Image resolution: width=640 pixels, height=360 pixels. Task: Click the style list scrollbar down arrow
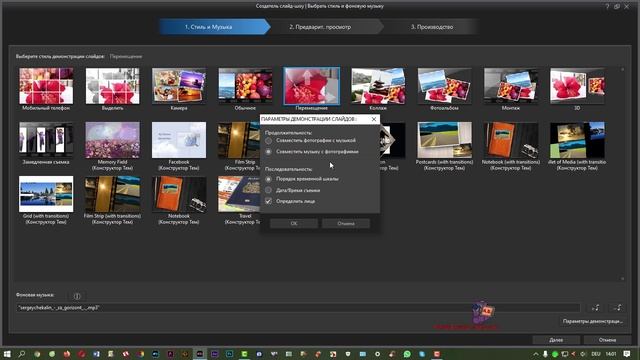pyautogui.click(x=622, y=279)
